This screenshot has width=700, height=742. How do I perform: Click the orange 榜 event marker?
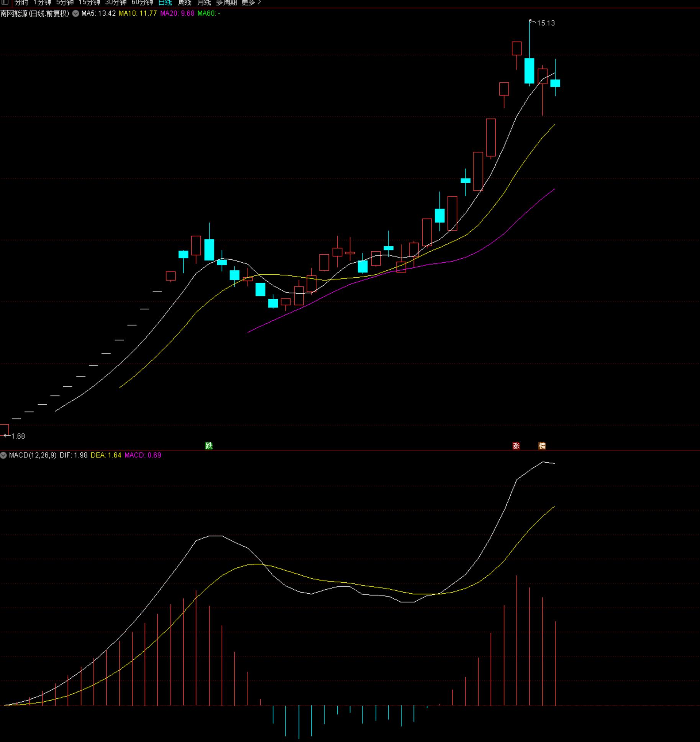pyautogui.click(x=542, y=446)
